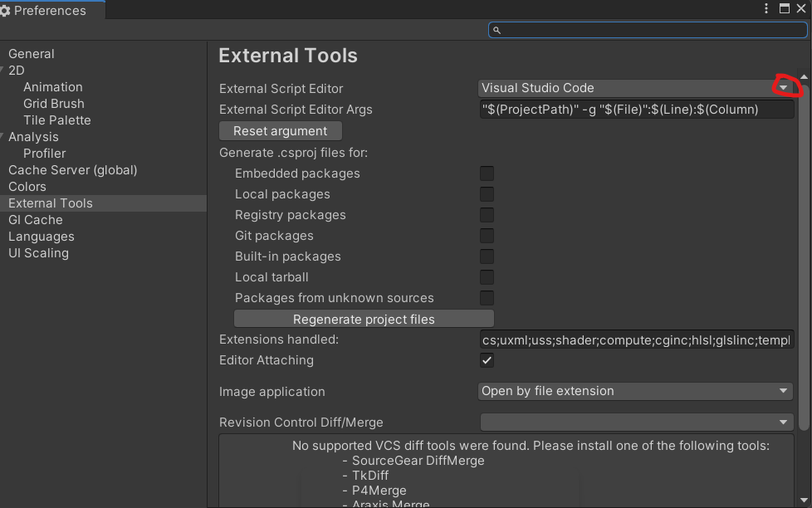Open Profiler preferences

[x=45, y=154]
